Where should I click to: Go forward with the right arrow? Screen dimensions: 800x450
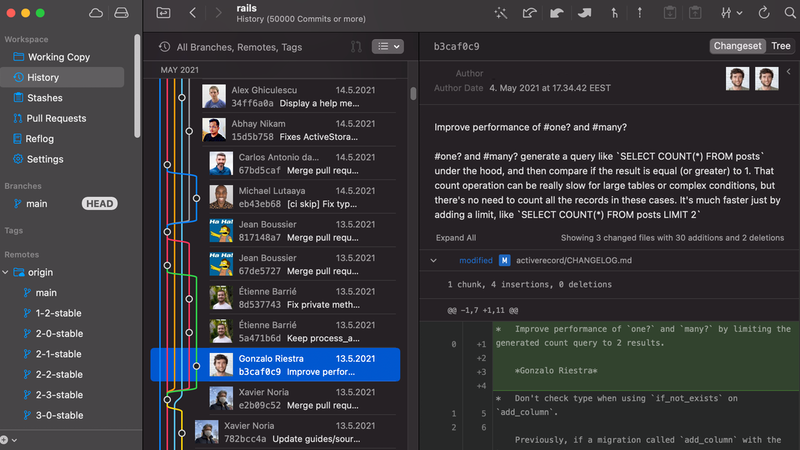(218, 13)
